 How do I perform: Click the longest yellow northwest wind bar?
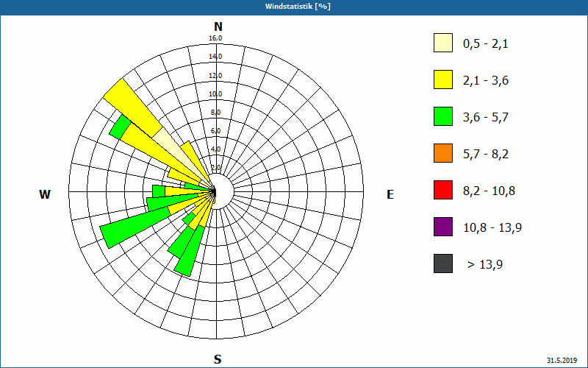coord(132,107)
